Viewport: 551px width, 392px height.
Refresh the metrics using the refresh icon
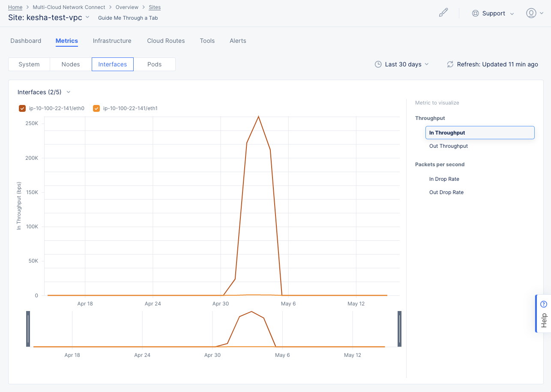(x=450, y=64)
